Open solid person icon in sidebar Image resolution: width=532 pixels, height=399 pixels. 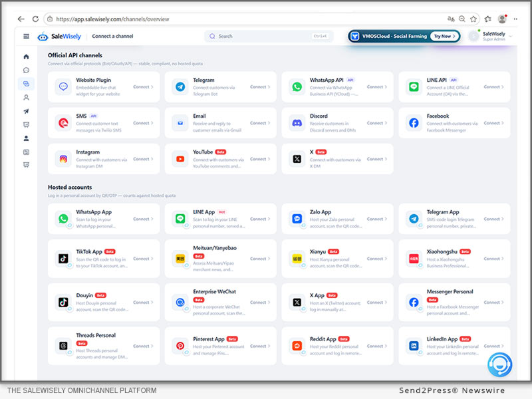coord(26,138)
